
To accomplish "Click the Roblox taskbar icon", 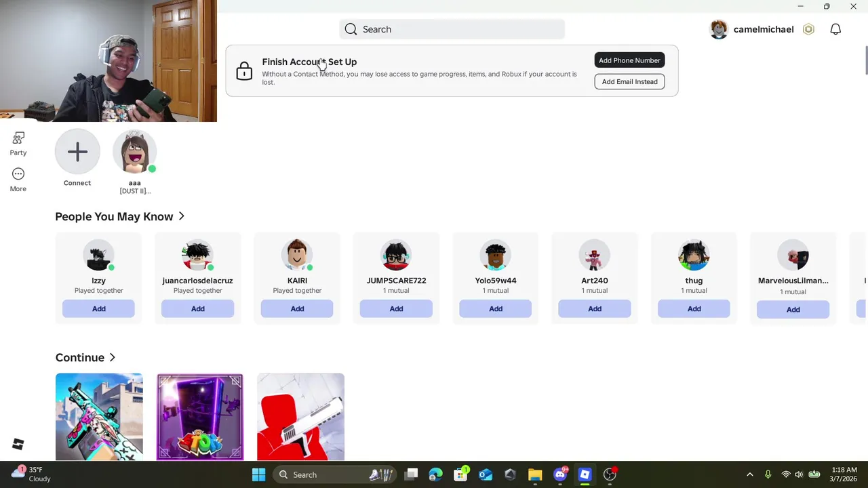I will (585, 474).
